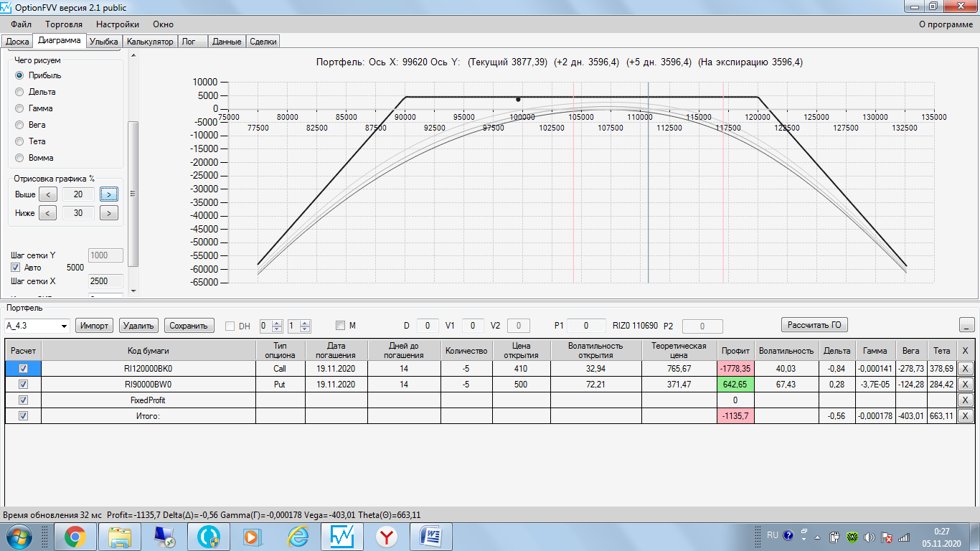This screenshot has width=980, height=551.
Task: Open Internet Explorer from the taskbar
Action: click(x=298, y=536)
